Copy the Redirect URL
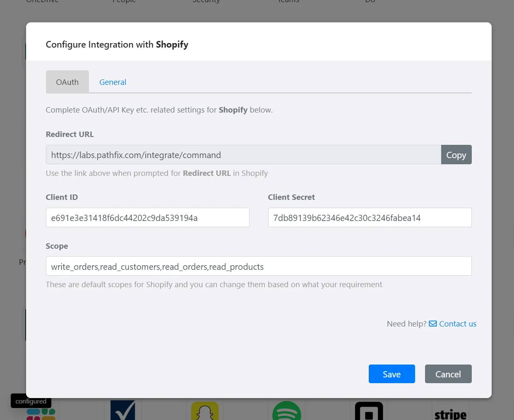Screen dimensions: 514x420 [x=456, y=155]
